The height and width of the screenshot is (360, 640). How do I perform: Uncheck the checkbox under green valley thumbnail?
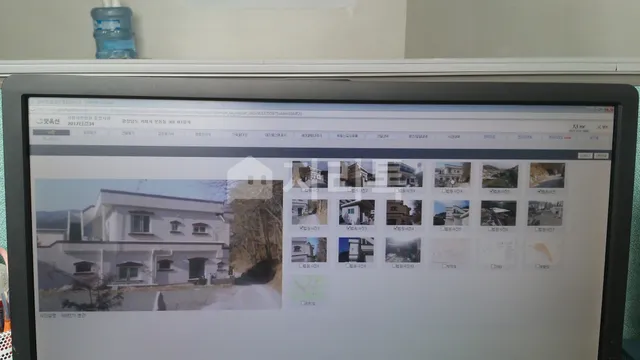click(x=492, y=191)
